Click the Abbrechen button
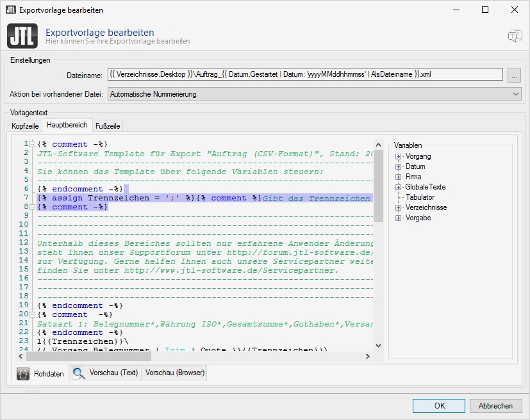This screenshot has height=420, width=530. (495, 406)
